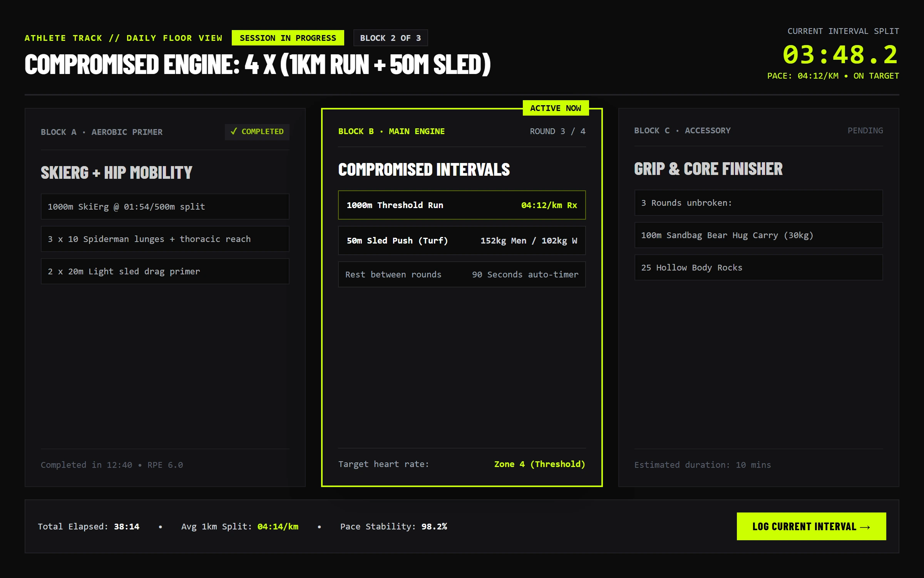Click the Active Now tag on Block B
This screenshot has height=578, width=924.
click(556, 108)
